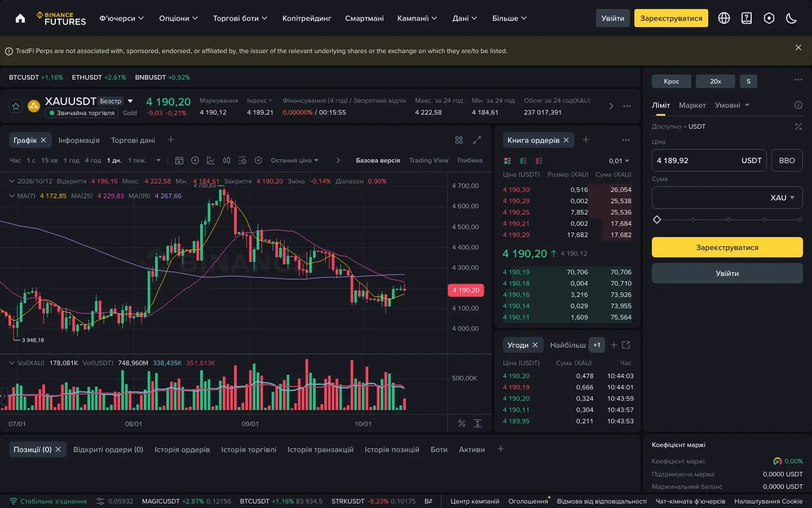Open the Торгові дані tab
The image size is (812, 508).
click(x=133, y=140)
